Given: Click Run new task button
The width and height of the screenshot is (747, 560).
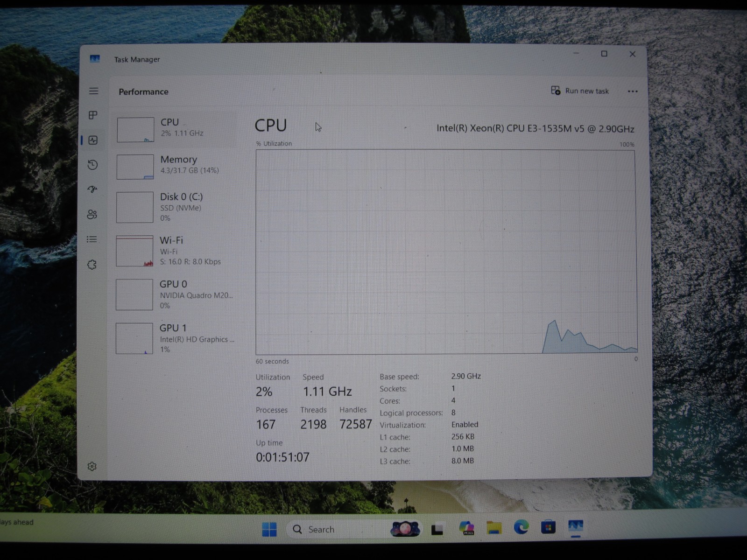Looking at the screenshot, I should 580,91.
